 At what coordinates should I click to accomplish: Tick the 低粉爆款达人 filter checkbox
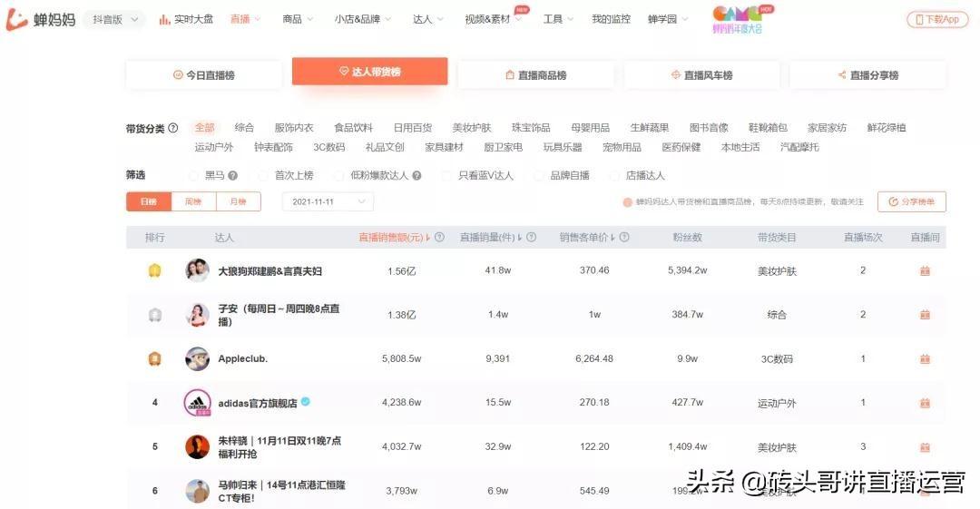[339, 176]
